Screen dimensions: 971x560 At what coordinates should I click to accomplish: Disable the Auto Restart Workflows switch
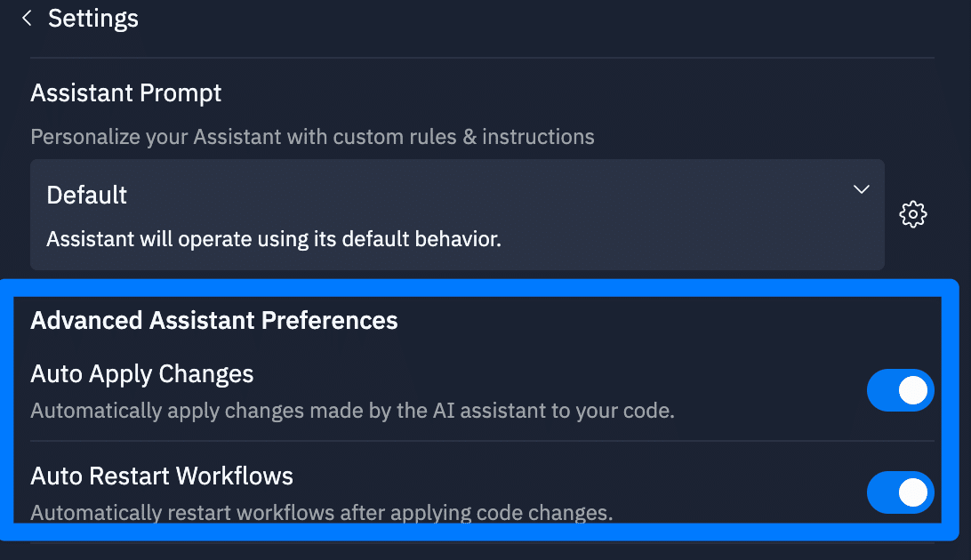[x=900, y=492]
